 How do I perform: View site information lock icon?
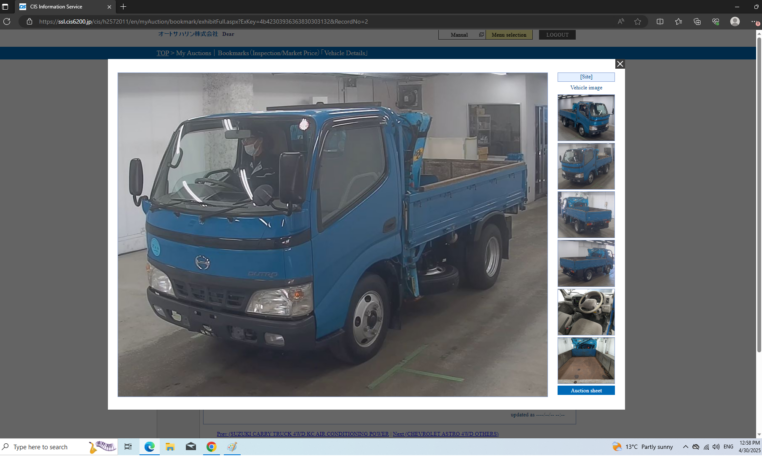click(29, 21)
